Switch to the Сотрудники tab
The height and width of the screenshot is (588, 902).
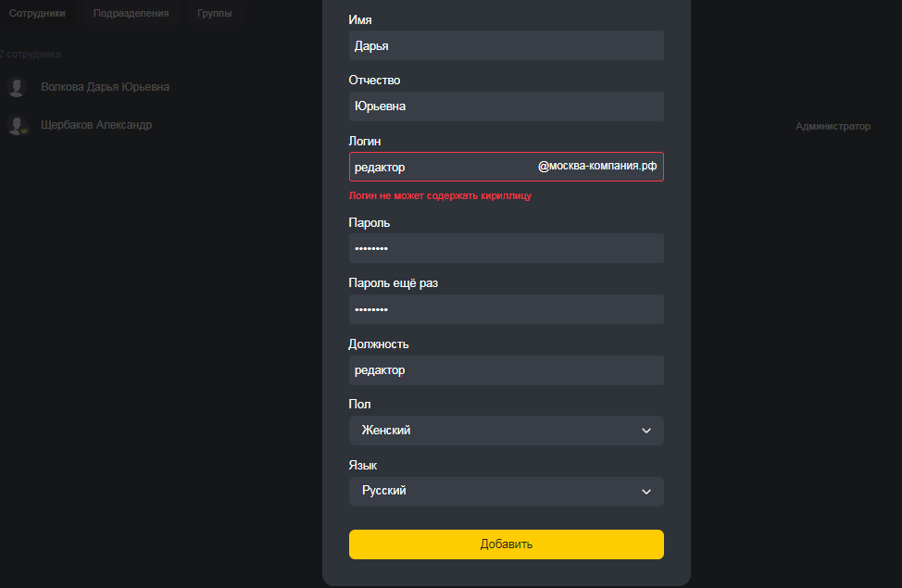37,14
